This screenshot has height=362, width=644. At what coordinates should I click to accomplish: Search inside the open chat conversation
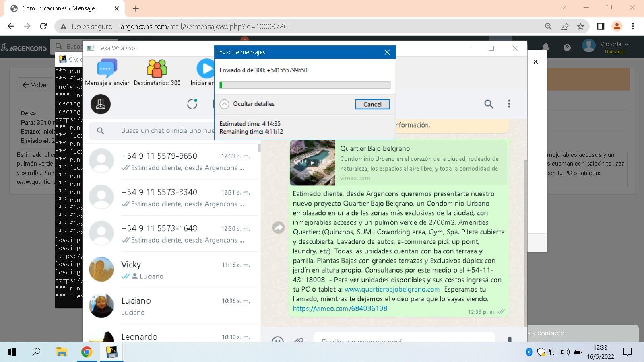click(489, 104)
